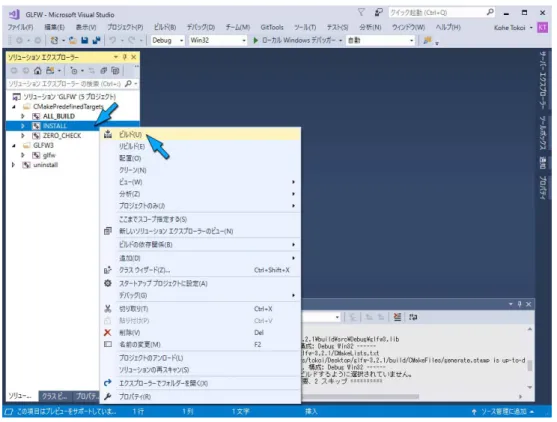Expand the ZERO_CHECK project node
This screenshot has height=422, width=557.
23,136
